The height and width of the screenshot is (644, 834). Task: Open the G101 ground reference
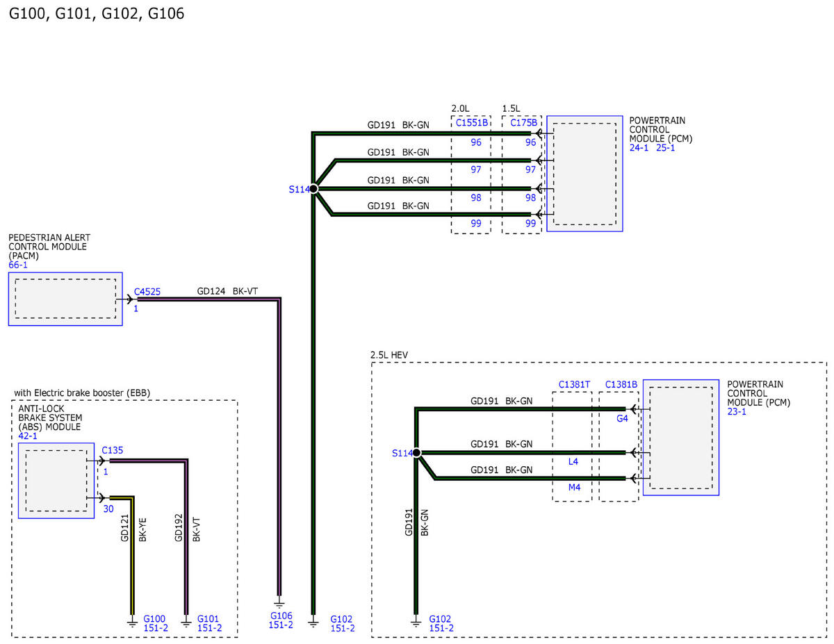click(x=208, y=618)
